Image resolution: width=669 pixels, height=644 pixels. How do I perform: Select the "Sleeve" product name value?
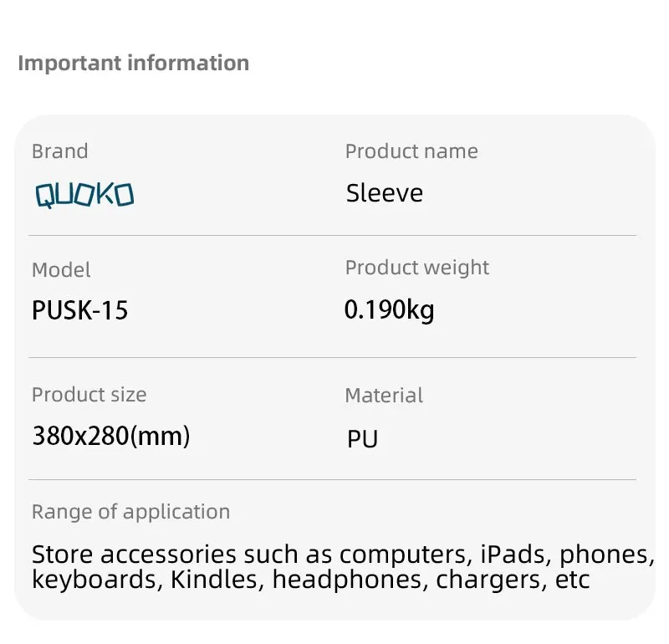385,193
